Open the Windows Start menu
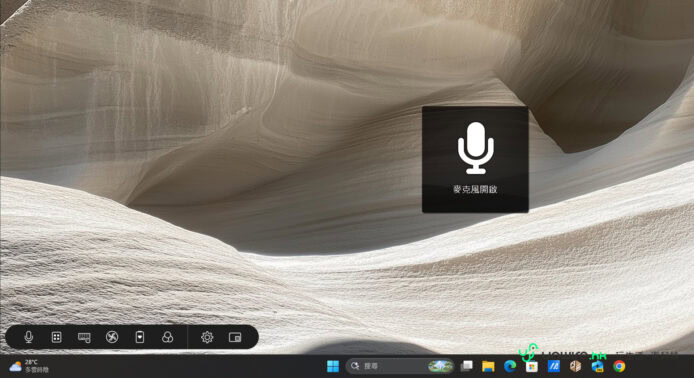694x378 pixels. 332,366
